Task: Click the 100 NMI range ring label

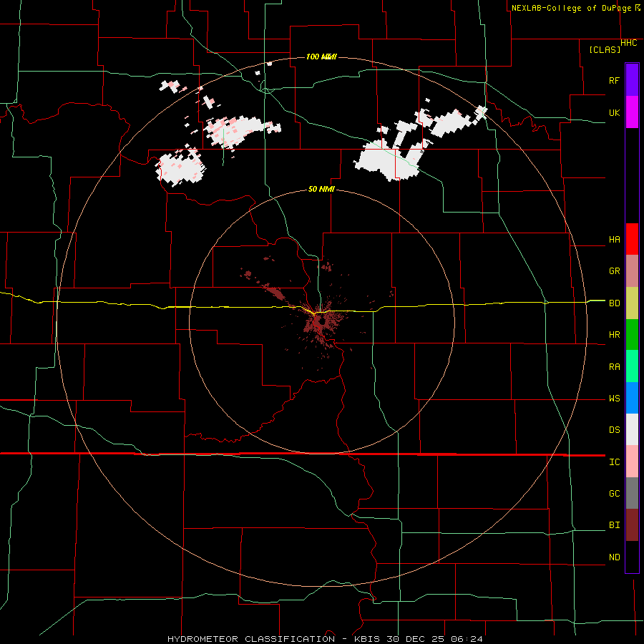Action: point(321,57)
